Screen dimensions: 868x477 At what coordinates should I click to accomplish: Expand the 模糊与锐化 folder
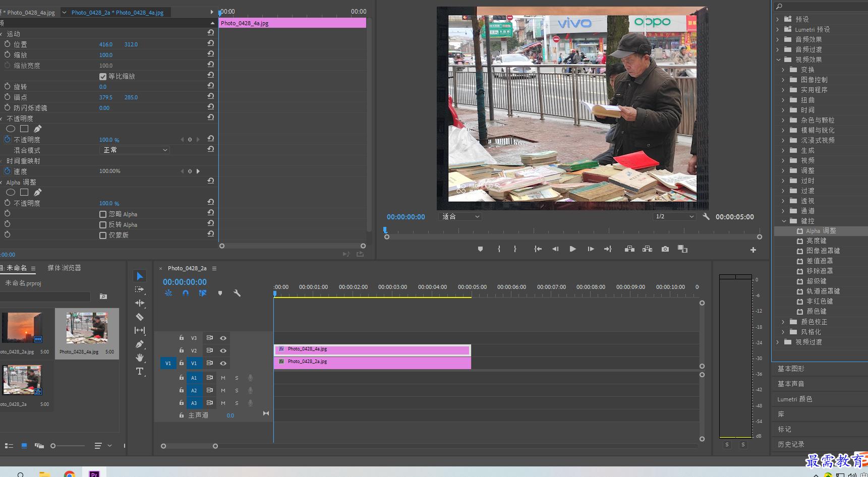(x=783, y=130)
